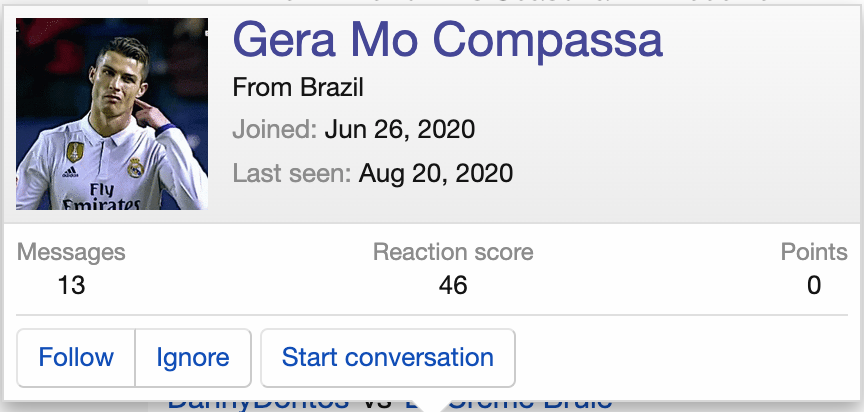
Task: Click the Gera Mo Compassa avatar image
Action: point(112,113)
